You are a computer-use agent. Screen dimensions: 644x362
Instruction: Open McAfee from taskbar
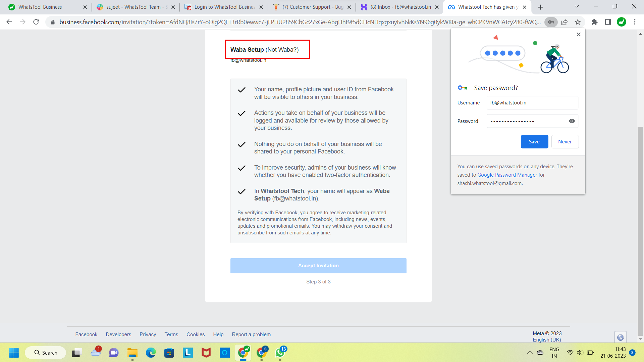(x=206, y=353)
